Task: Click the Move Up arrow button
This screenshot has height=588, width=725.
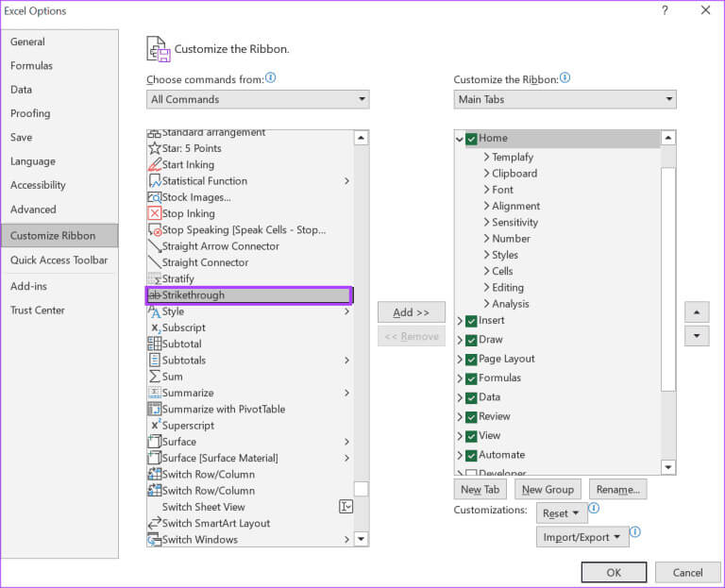Action: point(697,312)
